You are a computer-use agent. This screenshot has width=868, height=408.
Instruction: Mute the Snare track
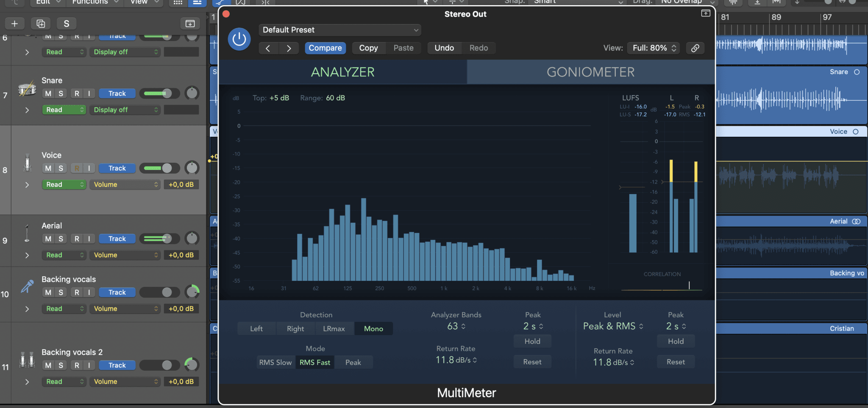coord(47,93)
